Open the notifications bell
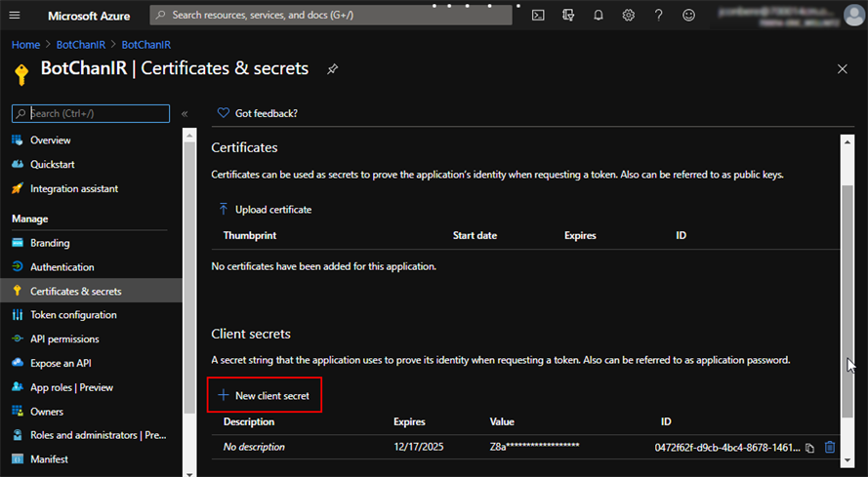 (x=599, y=15)
